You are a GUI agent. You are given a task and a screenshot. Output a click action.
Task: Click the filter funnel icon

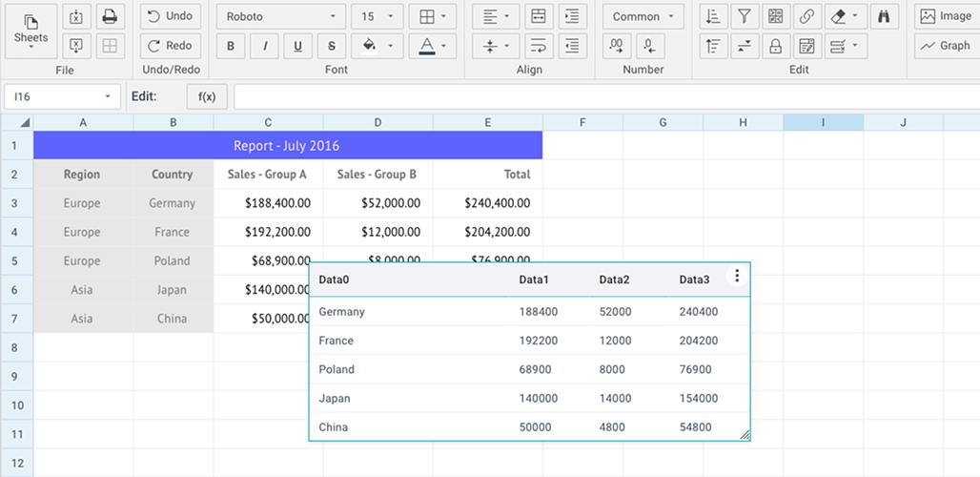tap(744, 16)
